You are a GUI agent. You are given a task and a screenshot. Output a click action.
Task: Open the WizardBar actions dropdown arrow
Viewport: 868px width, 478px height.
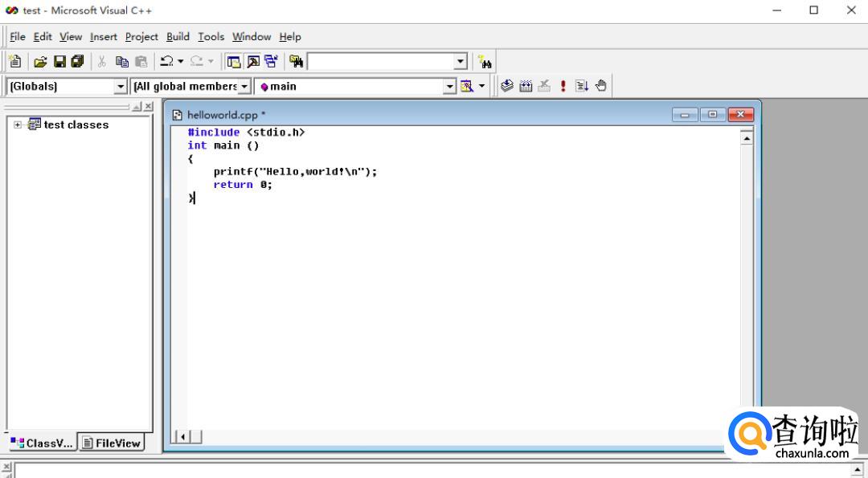tap(481, 86)
